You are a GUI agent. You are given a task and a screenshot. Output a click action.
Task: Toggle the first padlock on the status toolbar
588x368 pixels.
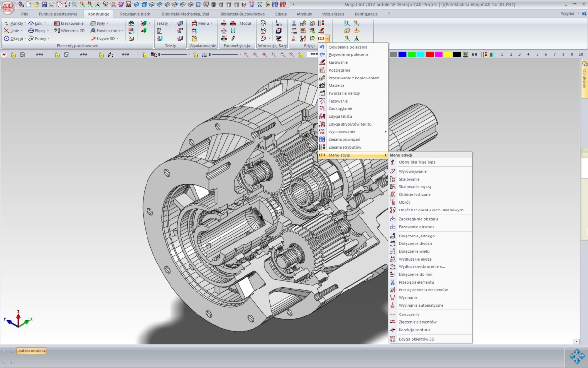[x=12, y=54]
